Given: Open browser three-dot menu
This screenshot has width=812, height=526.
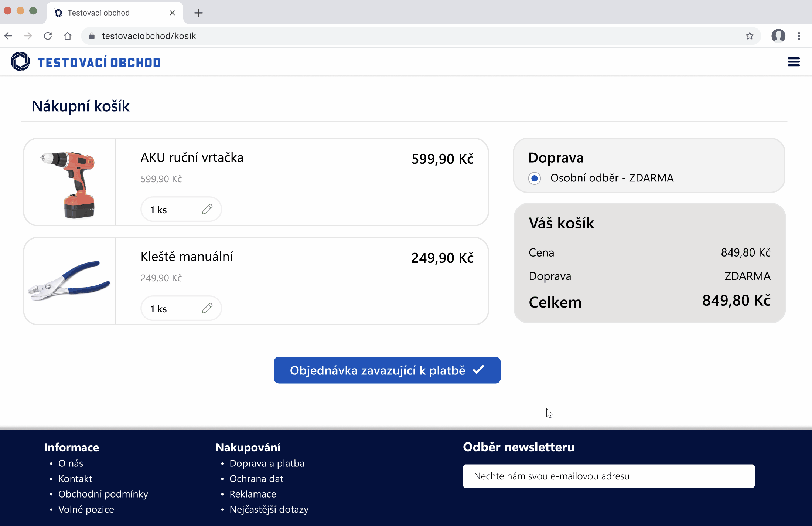Looking at the screenshot, I should 799,36.
